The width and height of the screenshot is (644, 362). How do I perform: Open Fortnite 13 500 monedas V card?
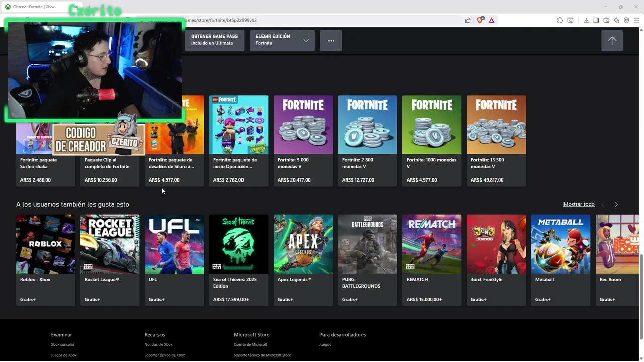click(496, 141)
